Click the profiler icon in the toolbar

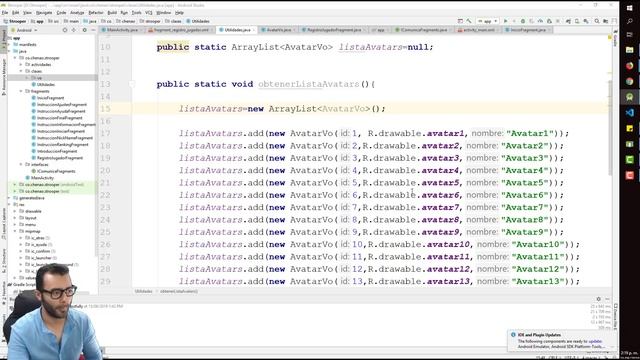point(540,21)
